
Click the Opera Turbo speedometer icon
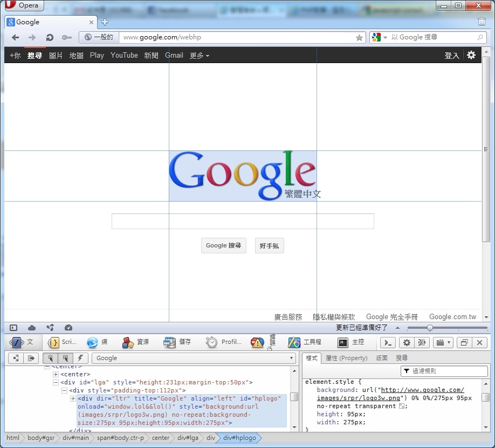[68, 328]
